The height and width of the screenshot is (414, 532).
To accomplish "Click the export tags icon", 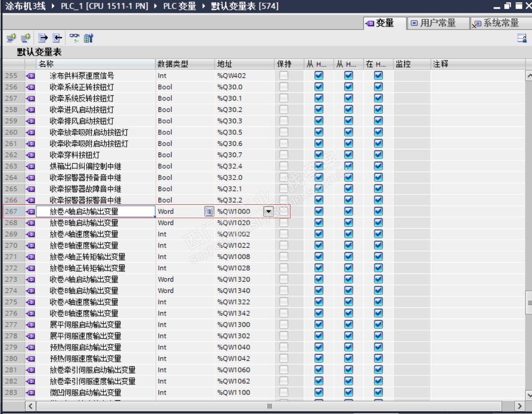I will tap(43, 38).
